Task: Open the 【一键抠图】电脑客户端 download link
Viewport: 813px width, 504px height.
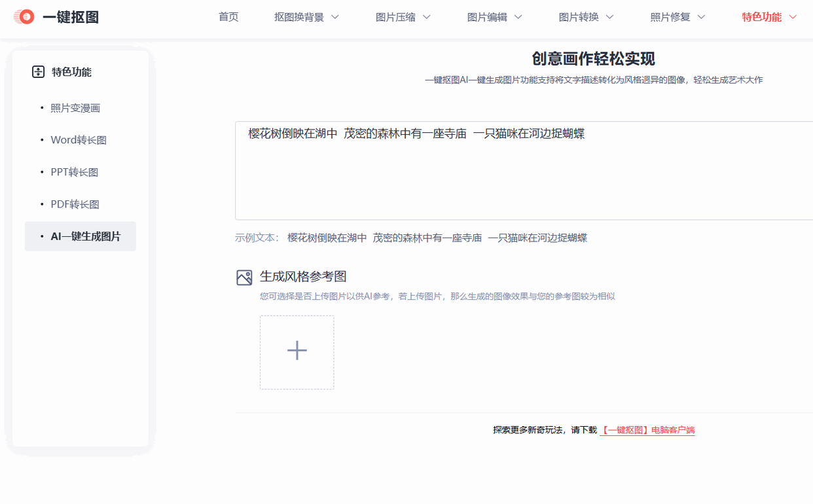Action: point(647,430)
